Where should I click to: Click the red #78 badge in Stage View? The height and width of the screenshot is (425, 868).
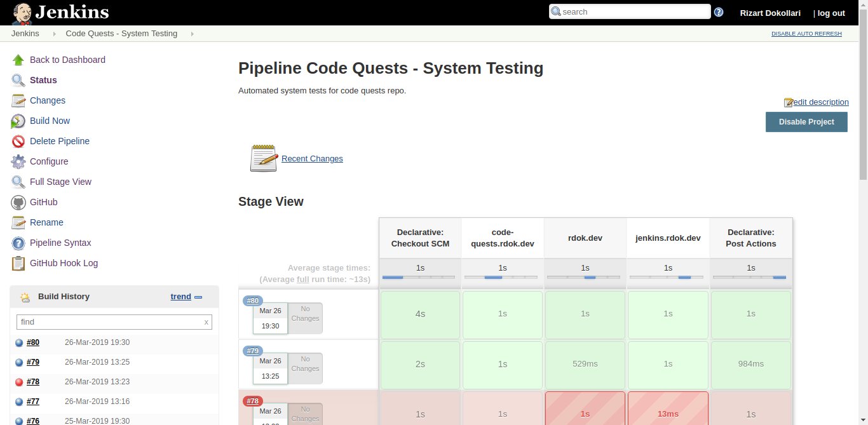click(253, 401)
